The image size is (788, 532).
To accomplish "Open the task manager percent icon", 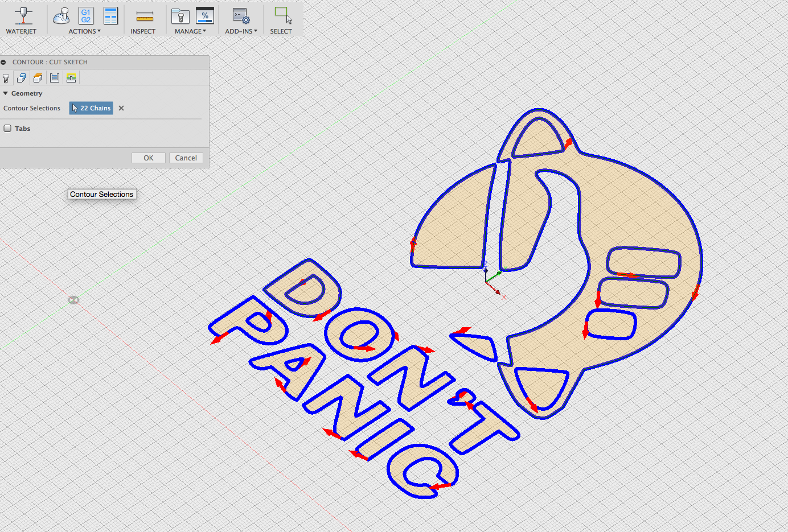I will 205,15.
